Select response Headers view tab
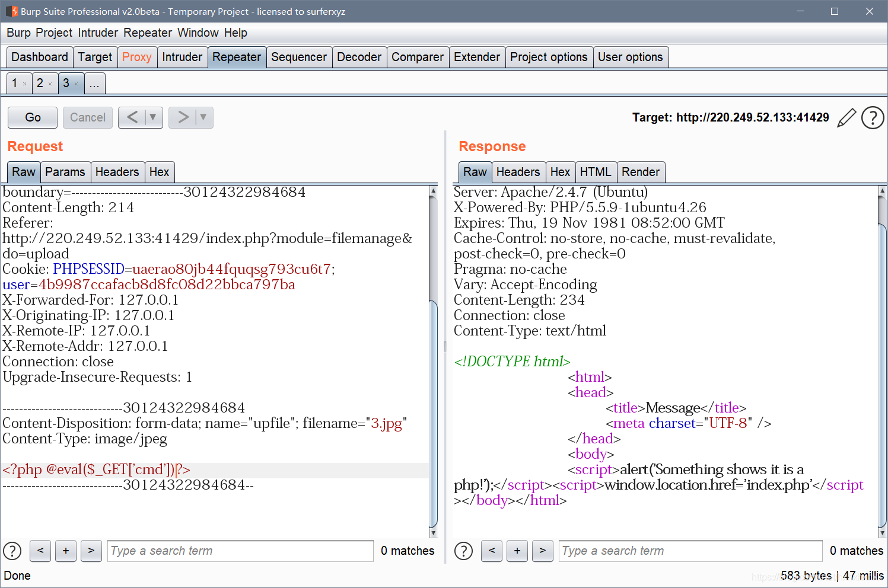Viewport: 888px width, 588px height. coord(518,172)
